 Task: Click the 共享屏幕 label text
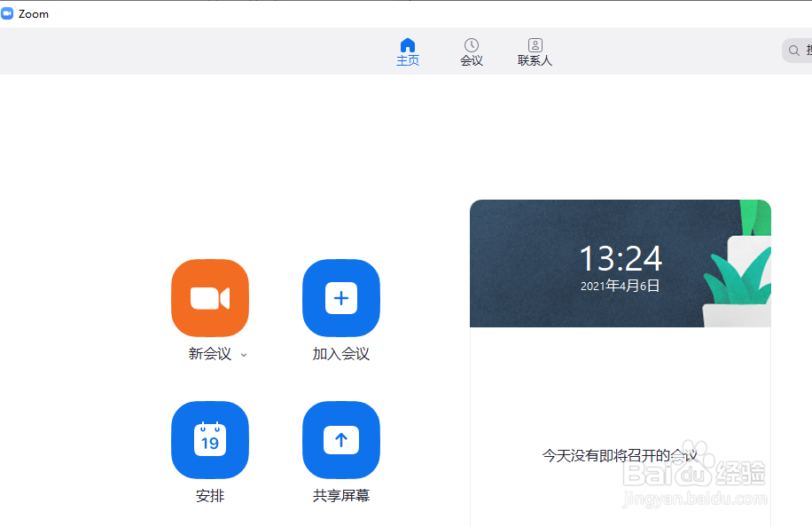pyautogui.click(x=341, y=495)
